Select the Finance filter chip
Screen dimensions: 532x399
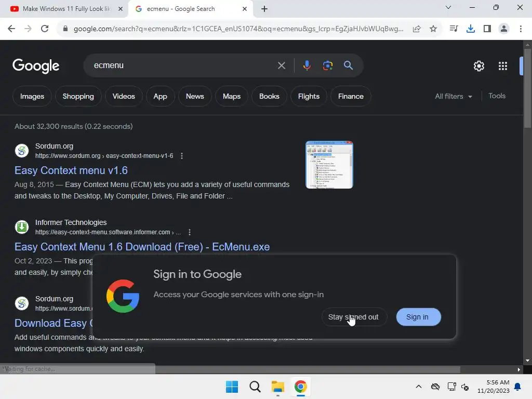pos(351,96)
